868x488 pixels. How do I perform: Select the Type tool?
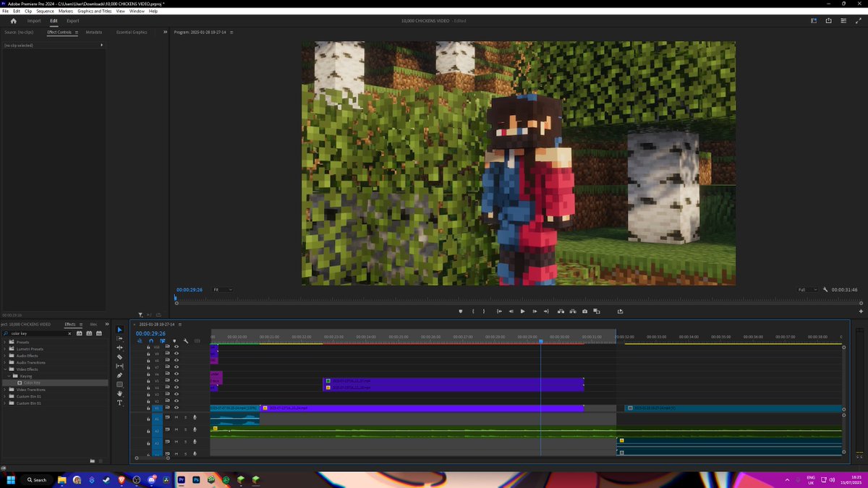click(x=120, y=403)
